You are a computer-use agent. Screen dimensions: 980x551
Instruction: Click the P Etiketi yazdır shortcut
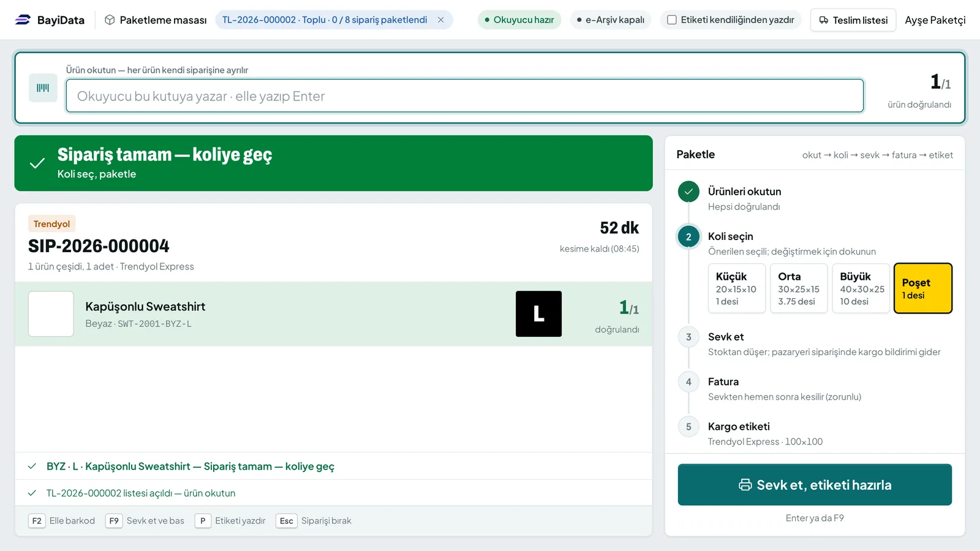coord(230,521)
